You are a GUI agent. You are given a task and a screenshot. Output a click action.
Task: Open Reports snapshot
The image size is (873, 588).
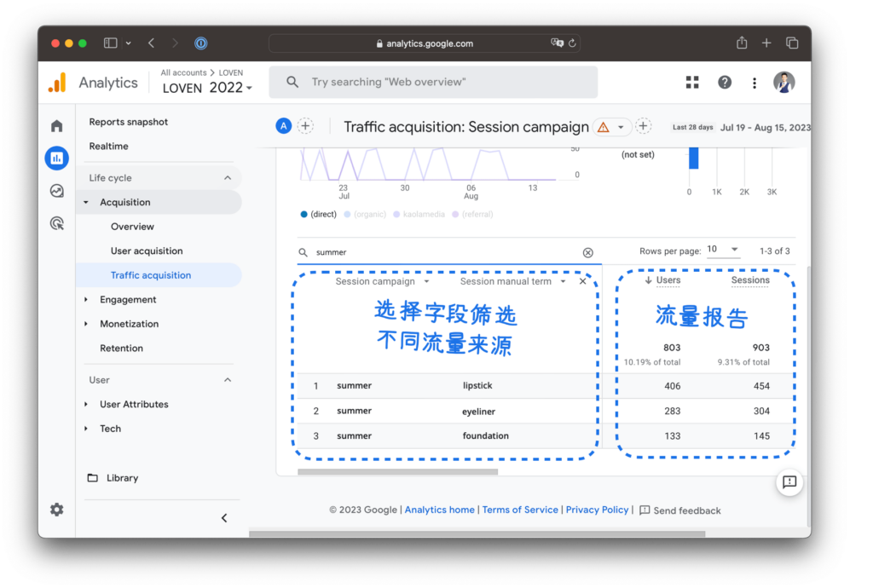tap(128, 122)
